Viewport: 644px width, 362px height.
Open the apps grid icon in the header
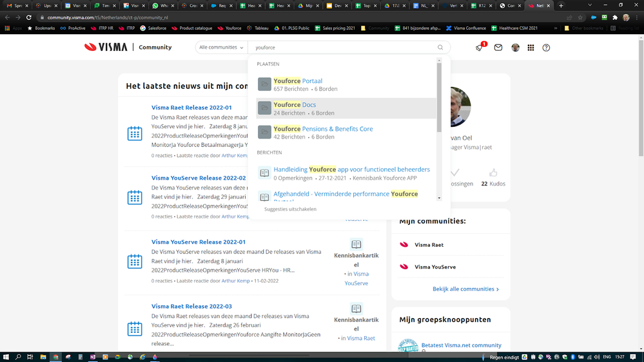[531, 48]
